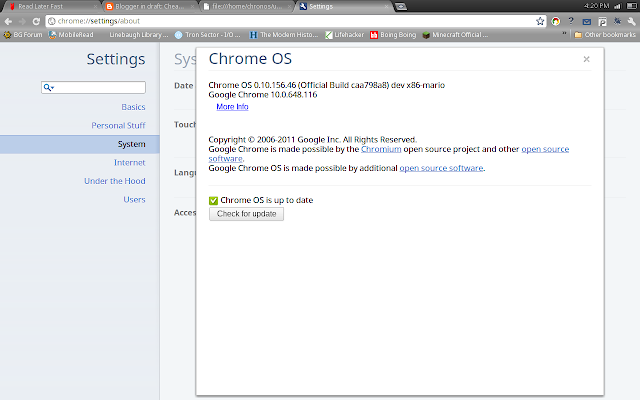Select the System settings page
The image size is (640, 400).
tap(80, 144)
